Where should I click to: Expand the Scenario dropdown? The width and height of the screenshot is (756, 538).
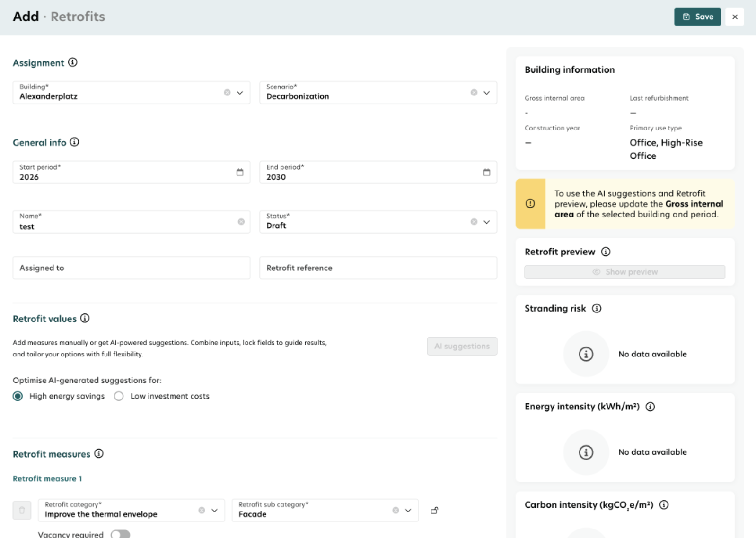(486, 93)
